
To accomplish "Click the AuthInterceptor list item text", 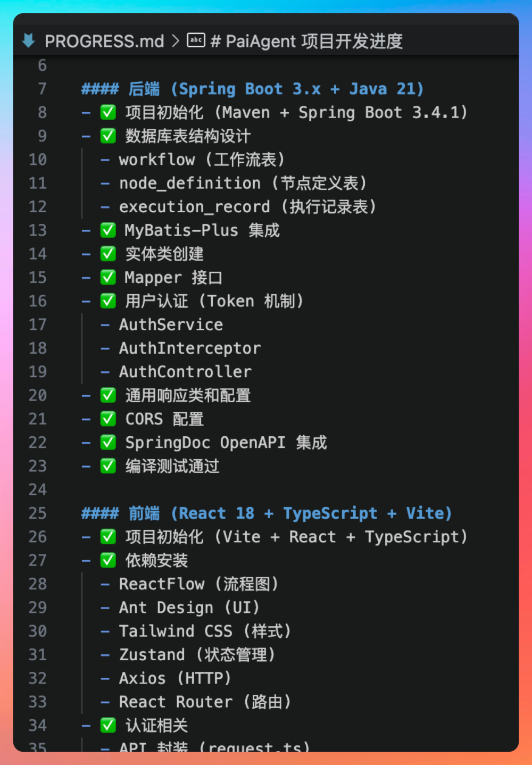I will pyautogui.click(x=190, y=348).
